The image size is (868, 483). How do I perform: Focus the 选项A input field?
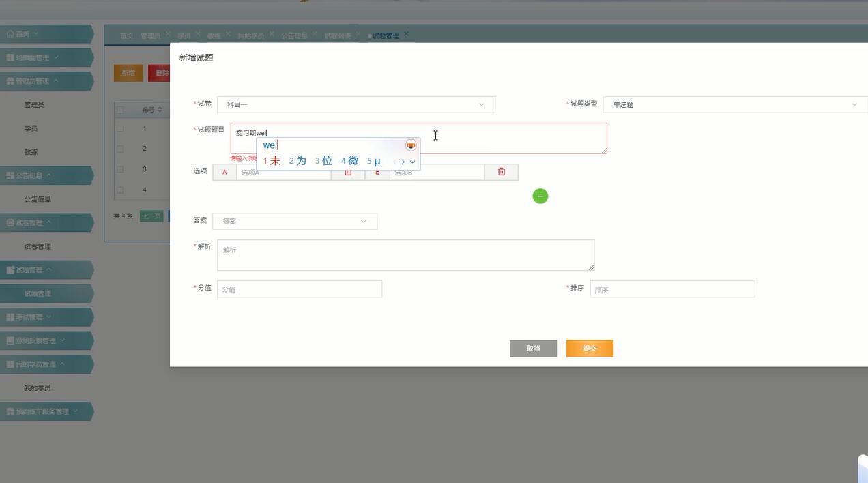click(284, 172)
